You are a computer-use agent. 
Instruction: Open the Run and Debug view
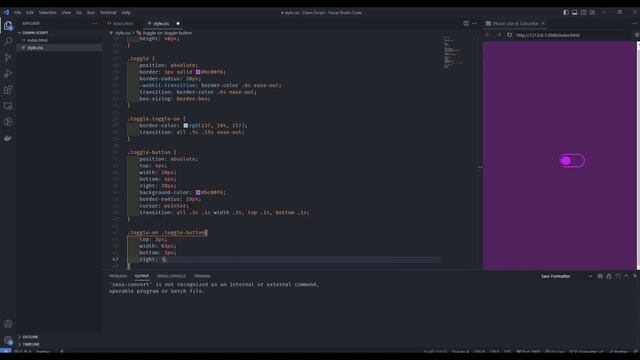tap(8, 74)
